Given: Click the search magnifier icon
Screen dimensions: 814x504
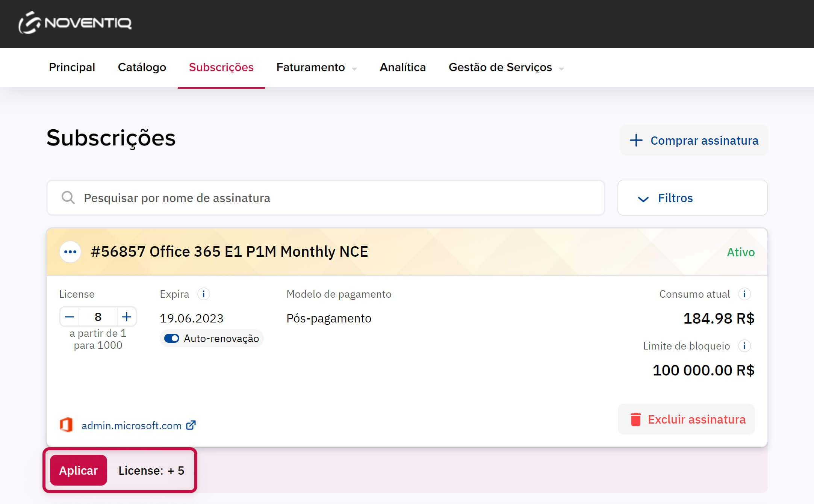Looking at the screenshot, I should click(68, 198).
